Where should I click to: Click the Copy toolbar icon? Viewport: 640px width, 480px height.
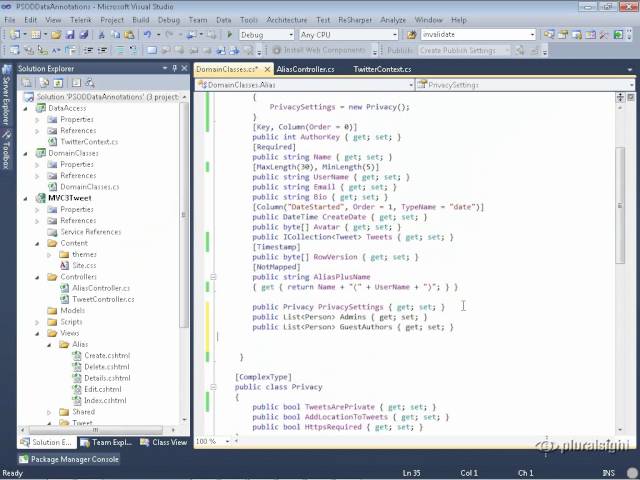116,35
